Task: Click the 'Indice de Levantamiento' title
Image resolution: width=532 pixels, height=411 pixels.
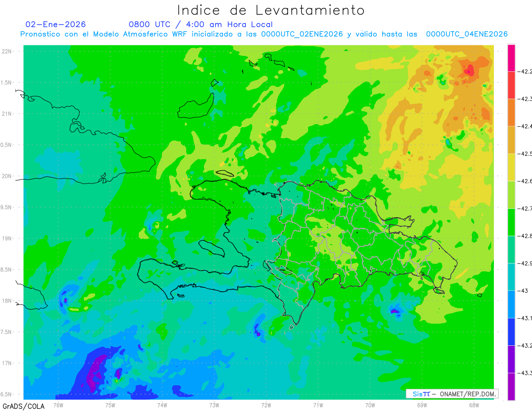Action: (271, 10)
